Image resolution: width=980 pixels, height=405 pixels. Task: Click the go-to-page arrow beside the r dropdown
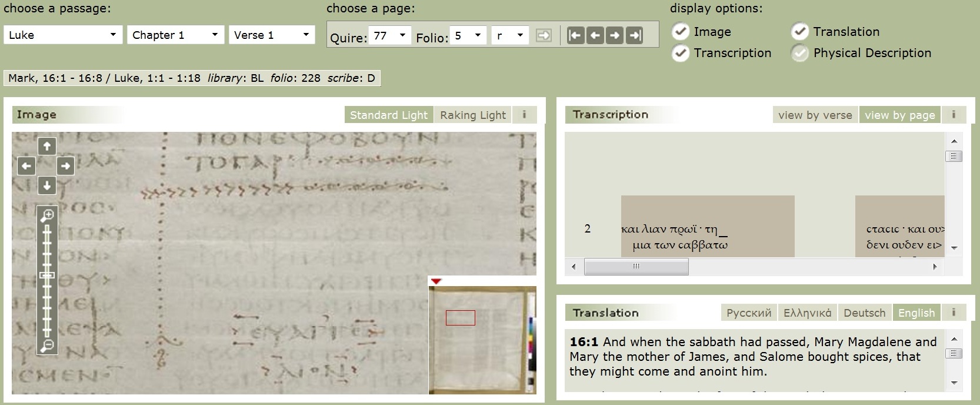[544, 35]
